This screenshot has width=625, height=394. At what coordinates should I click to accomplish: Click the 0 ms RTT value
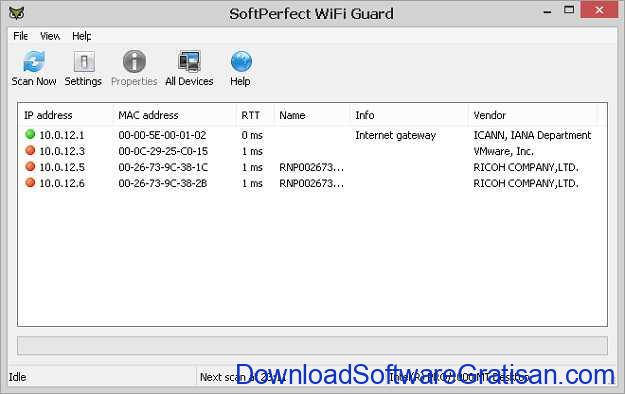252,135
